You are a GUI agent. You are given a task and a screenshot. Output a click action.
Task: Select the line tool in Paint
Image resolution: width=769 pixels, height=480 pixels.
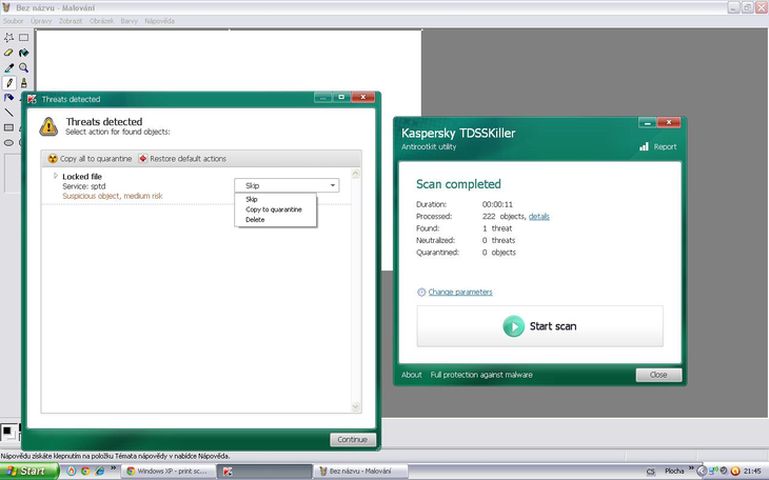(9, 113)
